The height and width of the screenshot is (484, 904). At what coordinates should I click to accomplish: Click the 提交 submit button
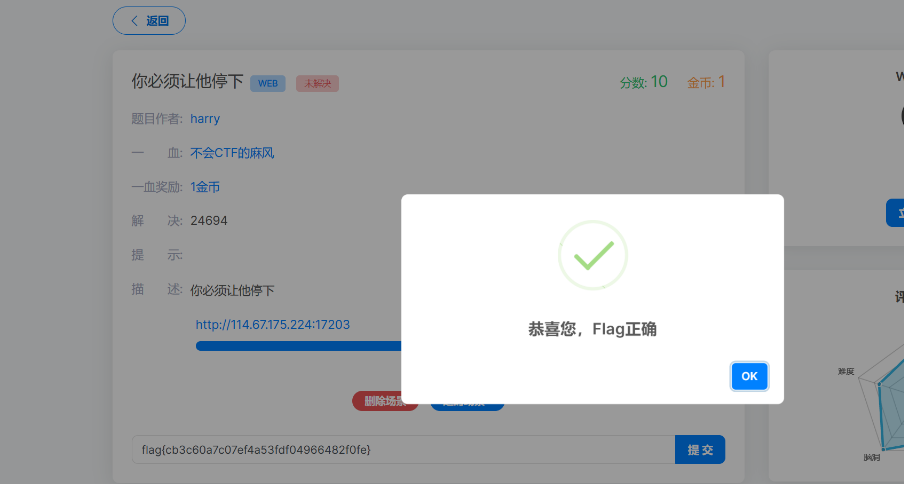tap(700, 449)
